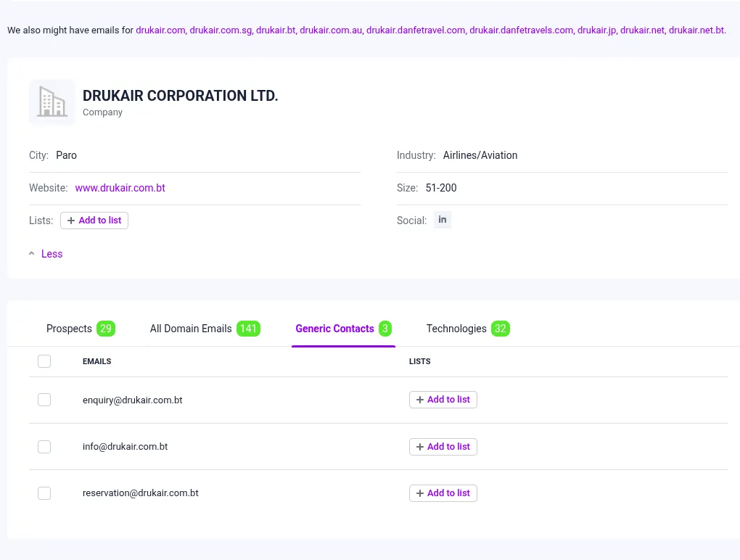Open the drukair.com.au domain link
This screenshot has height=560, width=740.
coord(331,30)
